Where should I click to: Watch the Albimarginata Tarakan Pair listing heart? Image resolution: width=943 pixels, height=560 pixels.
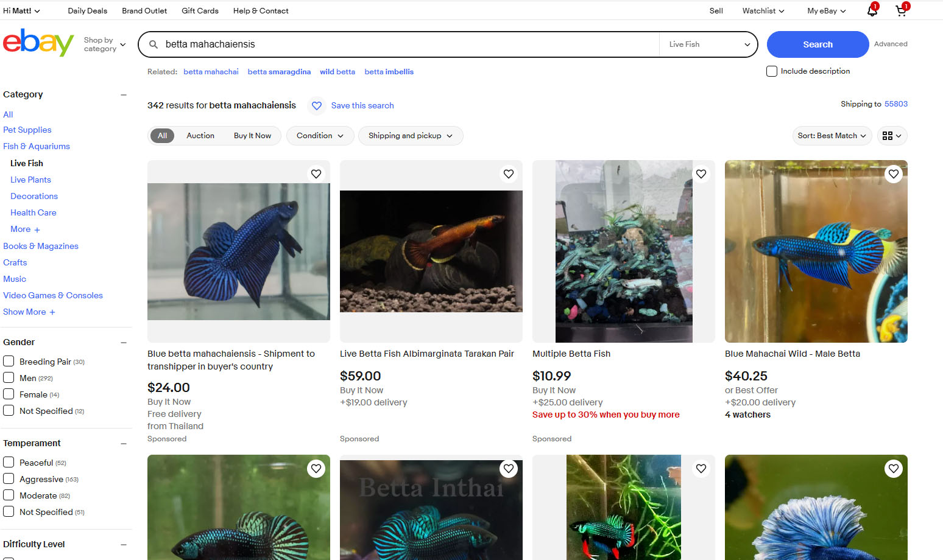[509, 174]
